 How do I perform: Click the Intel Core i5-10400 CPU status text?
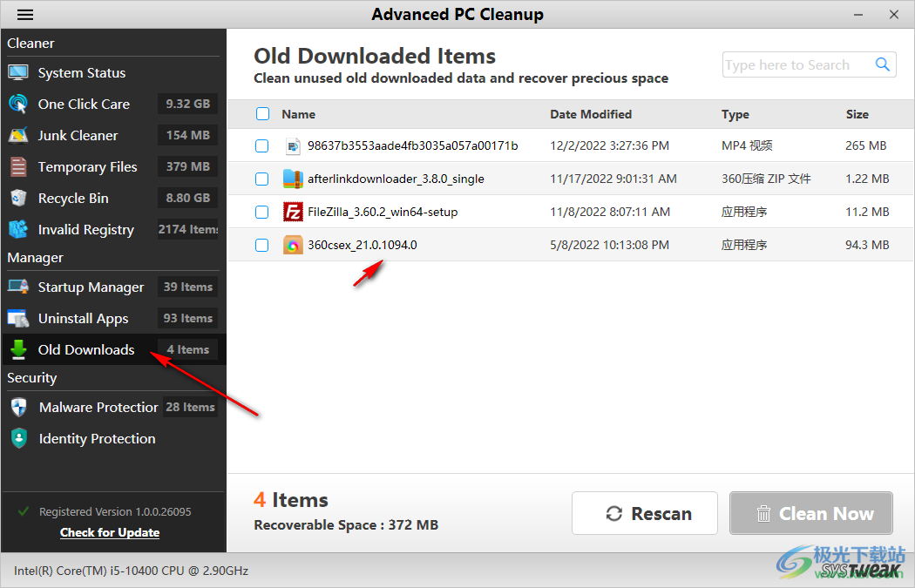[x=132, y=571]
